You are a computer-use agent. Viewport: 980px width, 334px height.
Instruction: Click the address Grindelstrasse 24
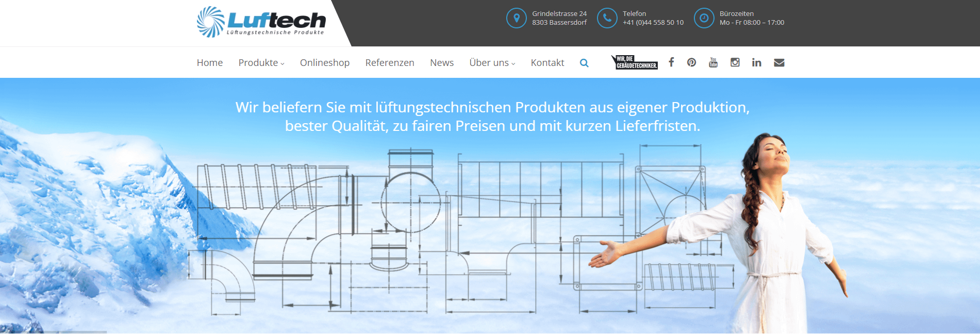[559, 14]
